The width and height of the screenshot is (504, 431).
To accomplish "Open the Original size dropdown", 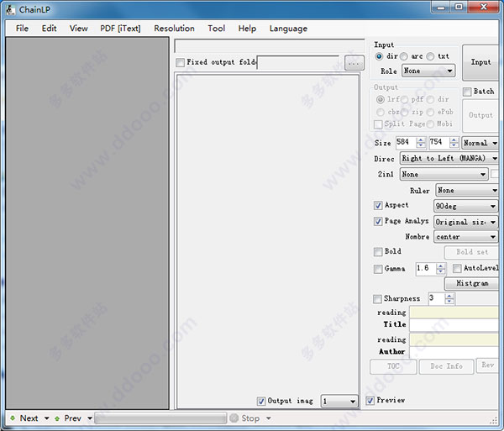I will tap(465, 222).
